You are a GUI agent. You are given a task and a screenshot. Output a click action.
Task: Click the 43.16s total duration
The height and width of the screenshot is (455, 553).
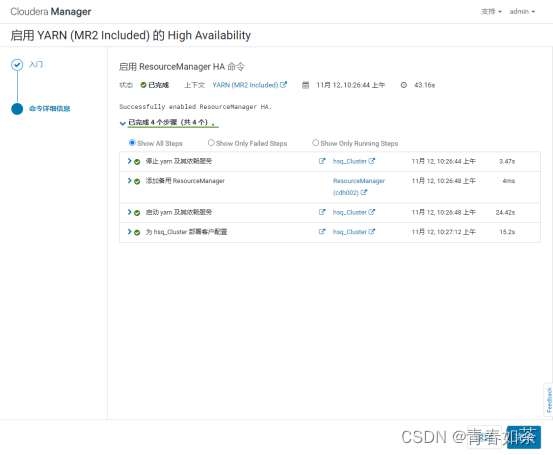point(425,85)
